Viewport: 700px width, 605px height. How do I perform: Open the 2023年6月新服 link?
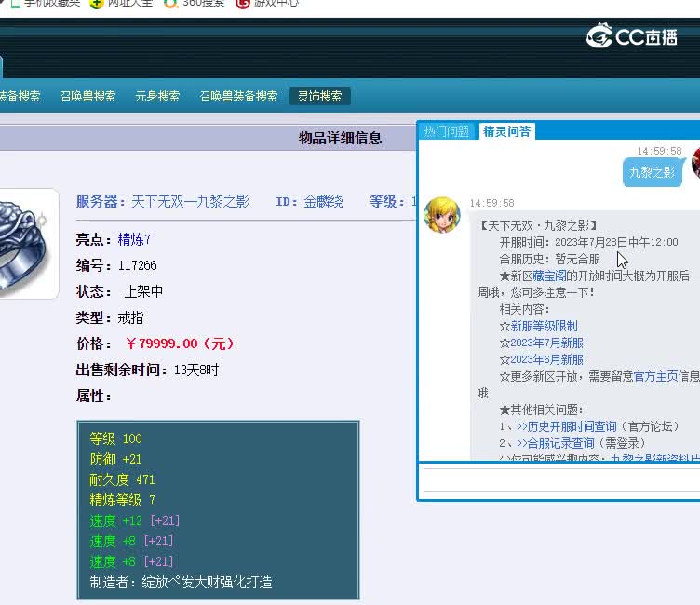pyautogui.click(x=547, y=359)
